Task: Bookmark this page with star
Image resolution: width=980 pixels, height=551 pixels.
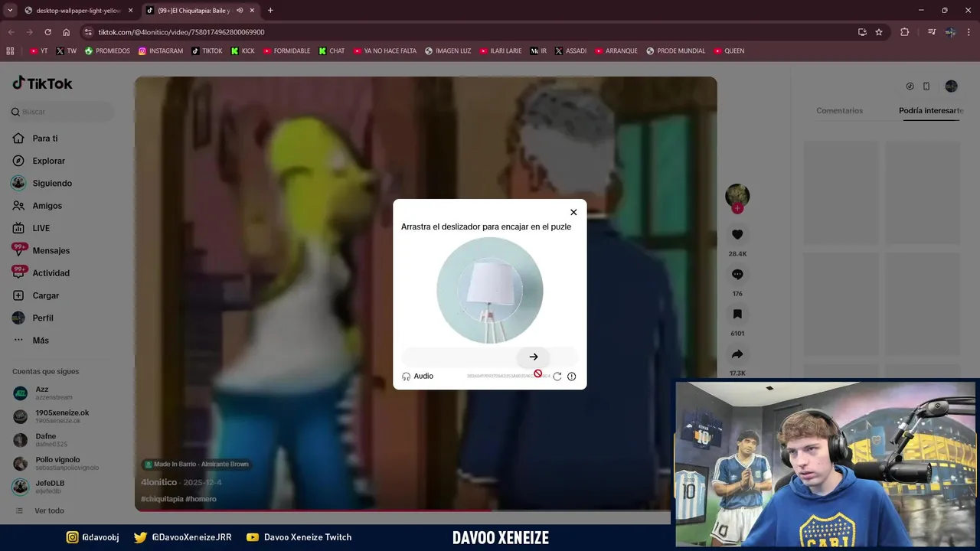Action: click(x=879, y=32)
